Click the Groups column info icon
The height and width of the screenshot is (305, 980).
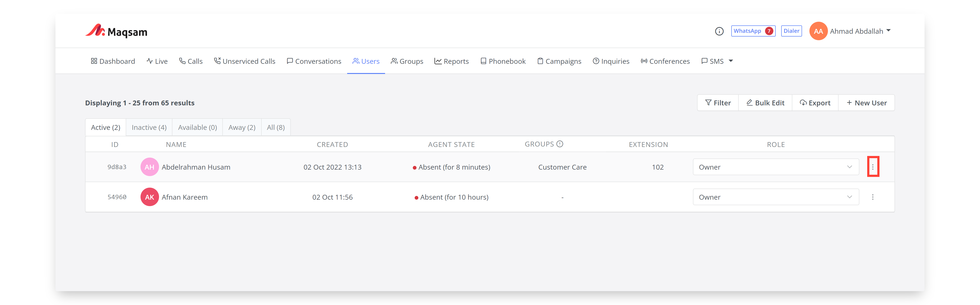pyautogui.click(x=560, y=144)
